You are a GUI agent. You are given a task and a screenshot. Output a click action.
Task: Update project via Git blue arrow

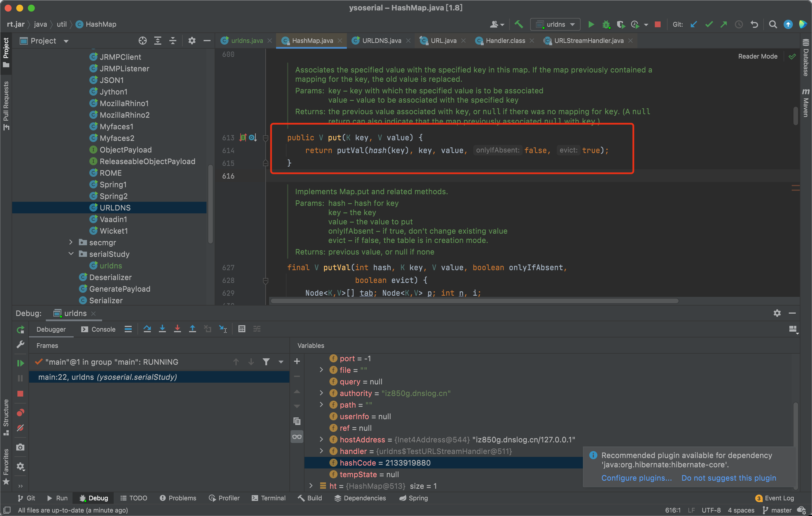click(x=694, y=24)
